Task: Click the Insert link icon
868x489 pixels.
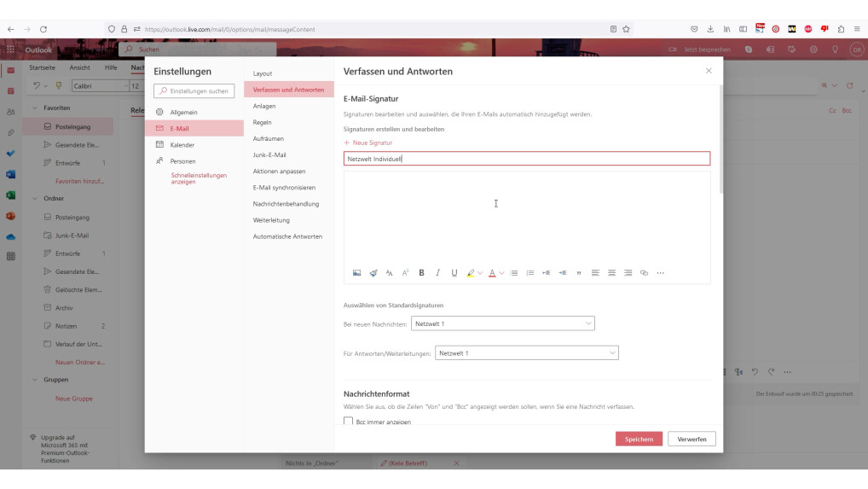Action: pyautogui.click(x=644, y=273)
